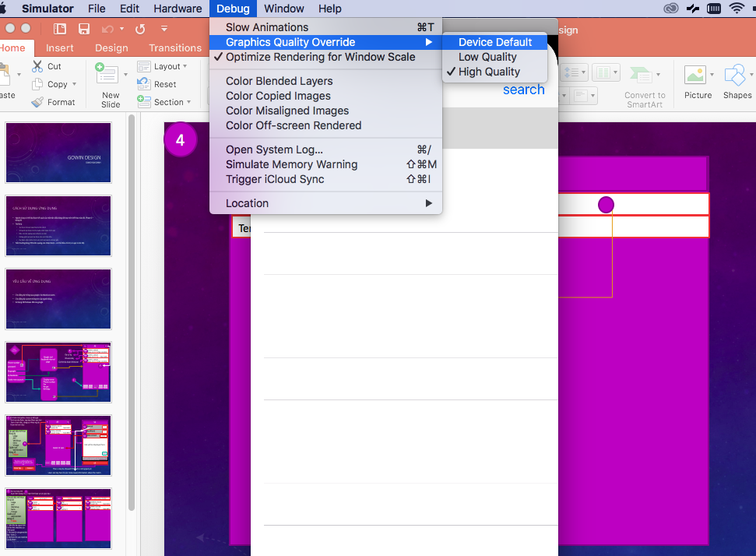Click the Creative Cloud menu bar icon

click(670, 9)
